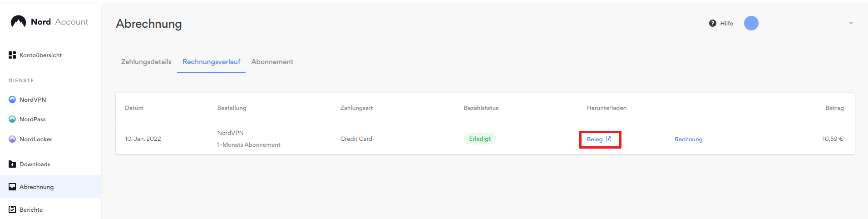The image size is (868, 219).
Task: Click the Hilfe help link text
Action: [x=726, y=24]
